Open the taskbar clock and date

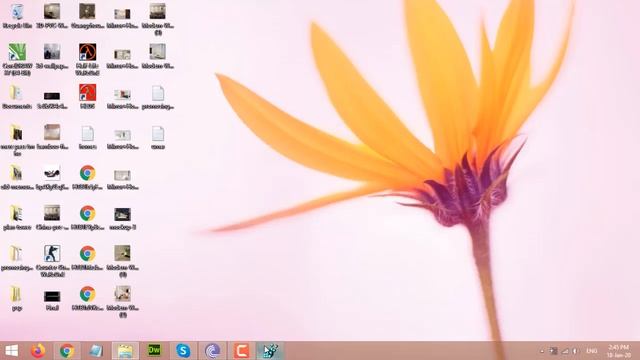[619, 351]
